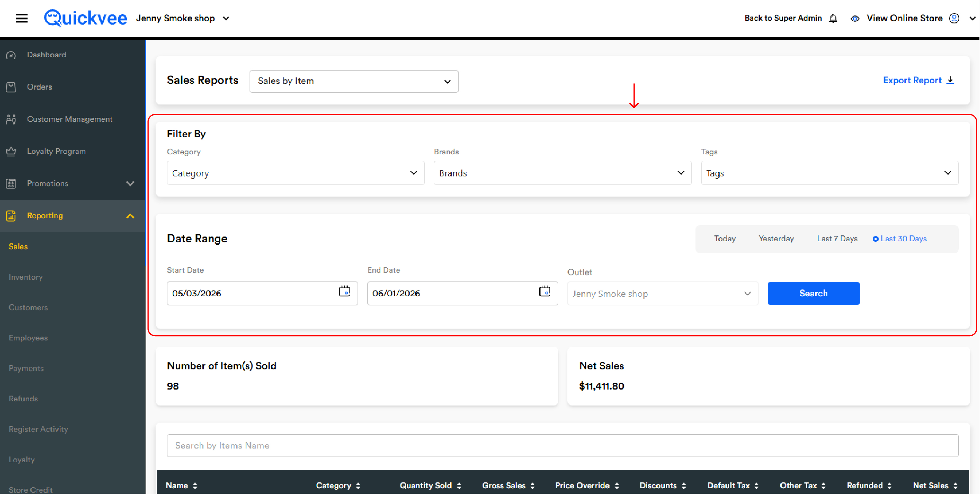Open Store Credit under Reporting
The width and height of the screenshot is (980, 494).
(30, 490)
